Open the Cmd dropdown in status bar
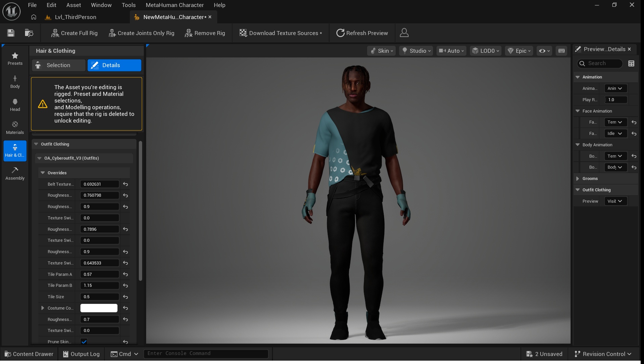 tap(125, 354)
